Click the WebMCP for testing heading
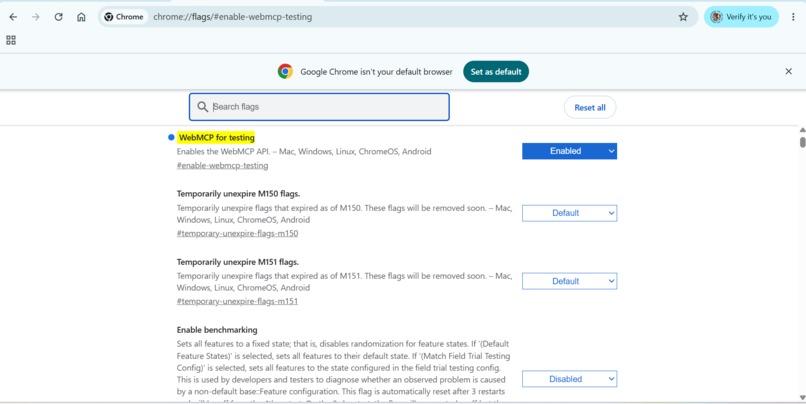 216,137
